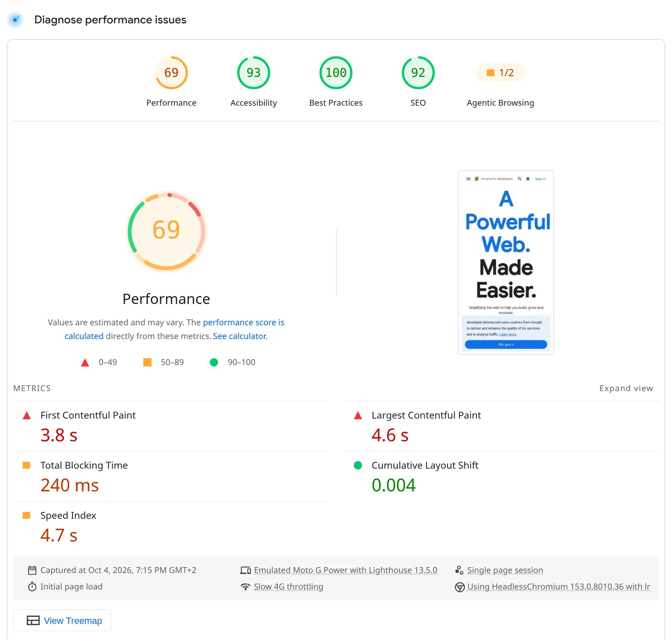
Task: Expand the Total Blocking Time metric
Action: pyautogui.click(x=170, y=476)
